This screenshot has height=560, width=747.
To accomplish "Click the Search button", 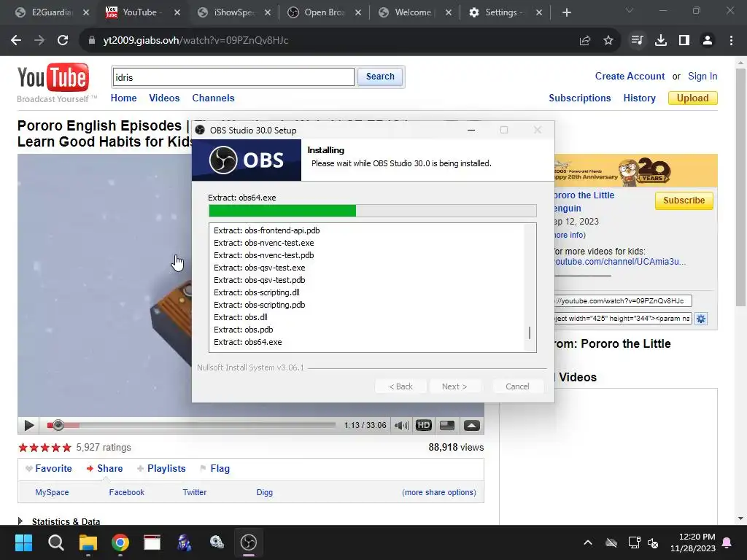I will point(380,77).
